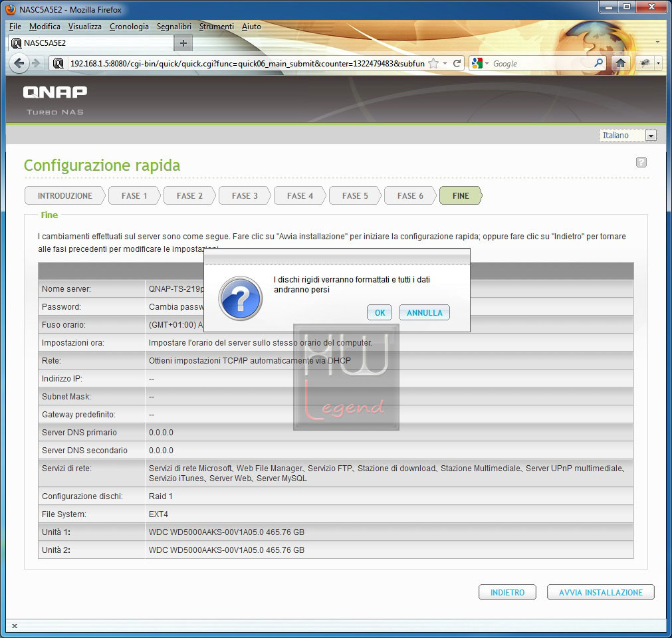Go to the FASE 1 step
Viewport: 672px width, 638px height.
coord(134,196)
